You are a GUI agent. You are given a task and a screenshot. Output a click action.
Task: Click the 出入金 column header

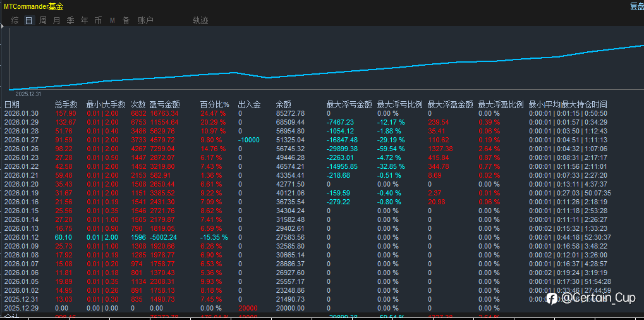pos(249,105)
